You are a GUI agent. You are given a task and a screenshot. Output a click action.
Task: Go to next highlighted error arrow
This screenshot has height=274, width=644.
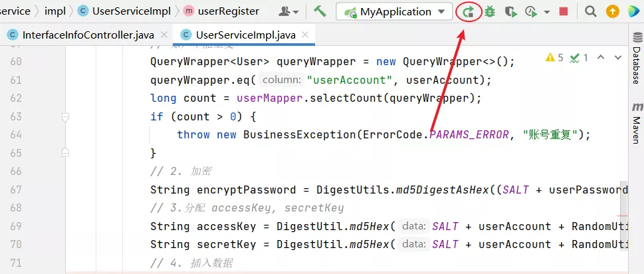pos(617,57)
